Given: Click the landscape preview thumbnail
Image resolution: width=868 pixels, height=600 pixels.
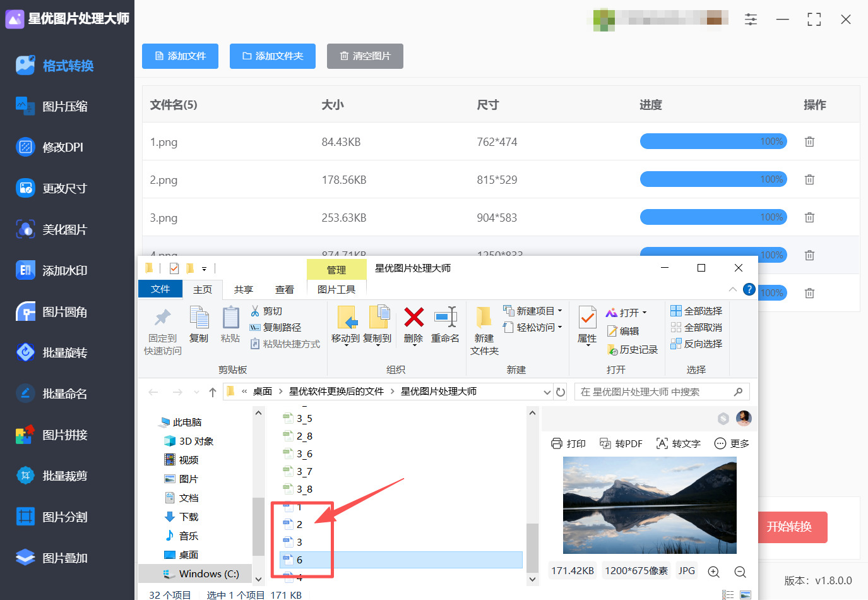Looking at the screenshot, I should (650, 505).
